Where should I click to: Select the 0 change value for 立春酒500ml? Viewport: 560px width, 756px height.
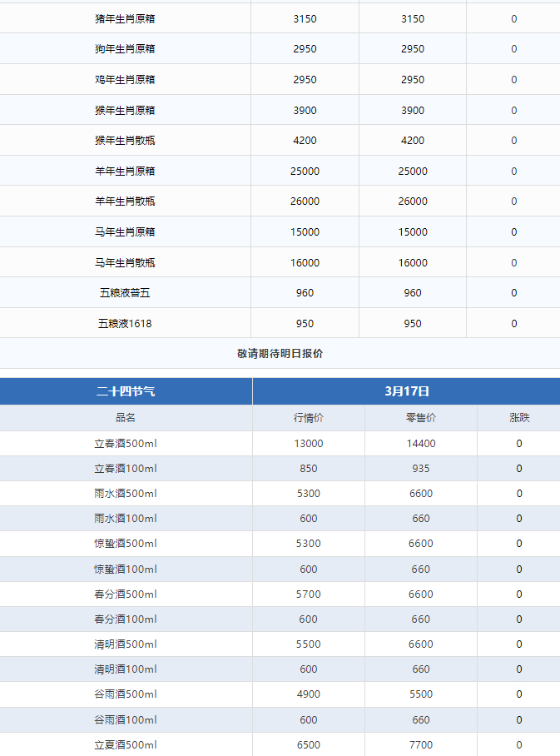click(x=519, y=444)
